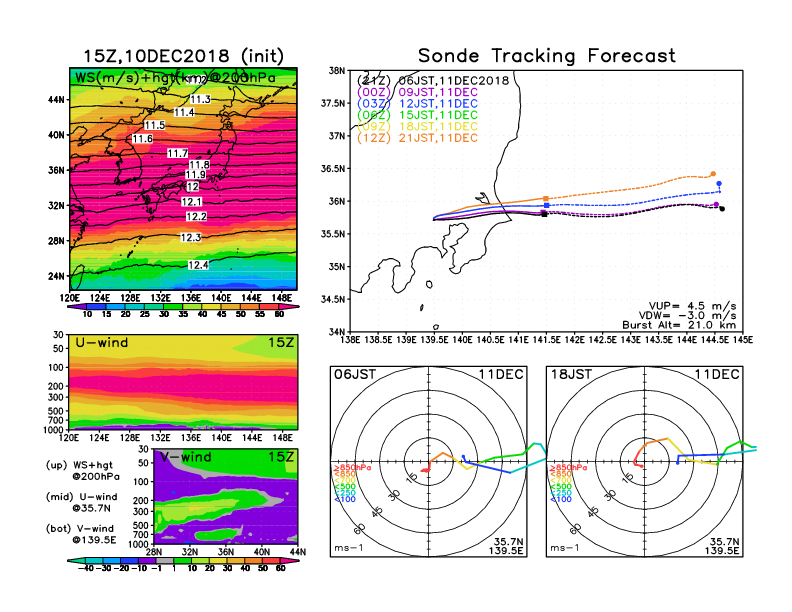Select the yellow "(09Z) 18JST,11DEC" legend entry
792x612 pixels.
click(x=417, y=127)
